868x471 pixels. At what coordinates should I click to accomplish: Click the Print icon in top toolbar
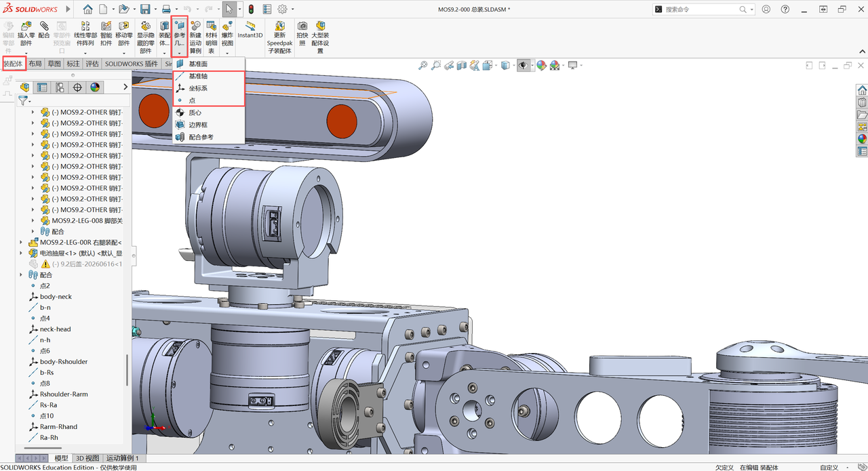(x=165, y=9)
